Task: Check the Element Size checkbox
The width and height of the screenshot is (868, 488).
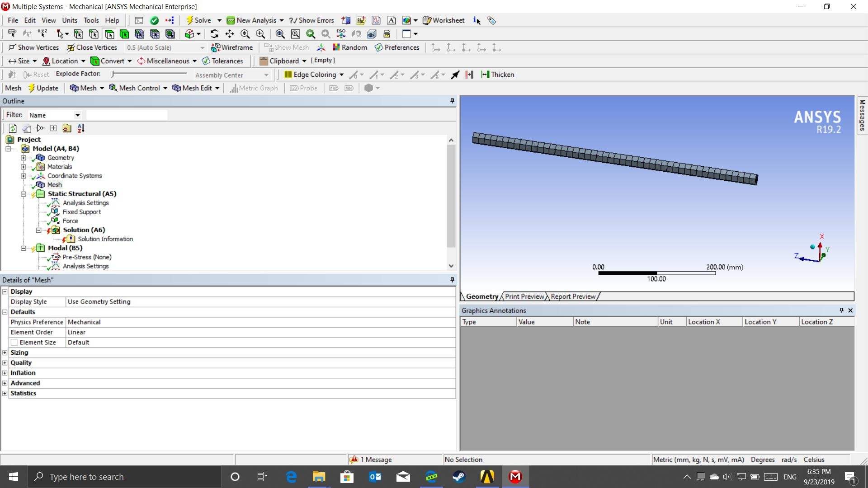Action: (x=14, y=343)
